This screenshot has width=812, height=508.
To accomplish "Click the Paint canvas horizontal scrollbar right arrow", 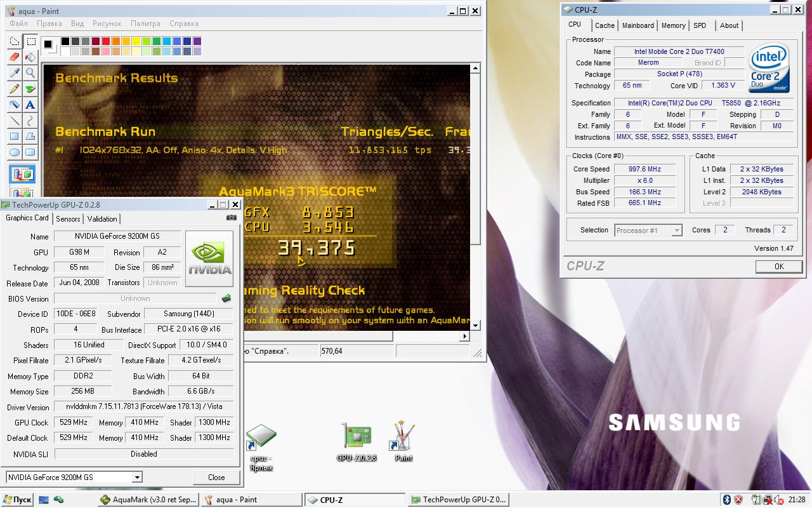I will point(465,336).
